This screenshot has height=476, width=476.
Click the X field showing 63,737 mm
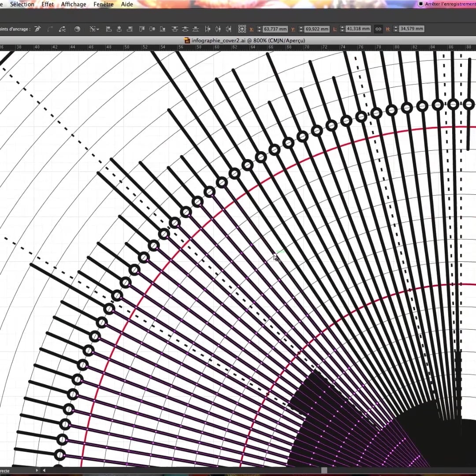pyautogui.click(x=275, y=29)
